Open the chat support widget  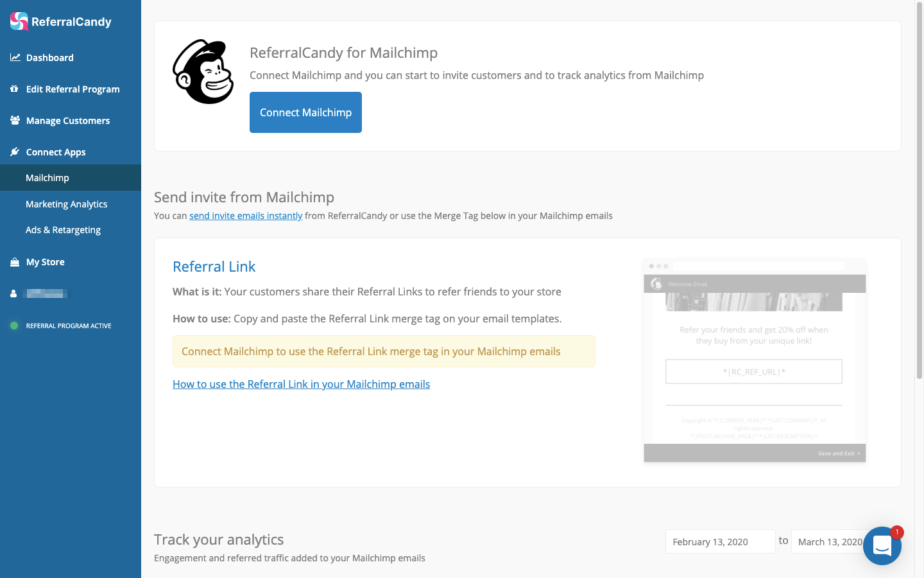click(x=882, y=546)
